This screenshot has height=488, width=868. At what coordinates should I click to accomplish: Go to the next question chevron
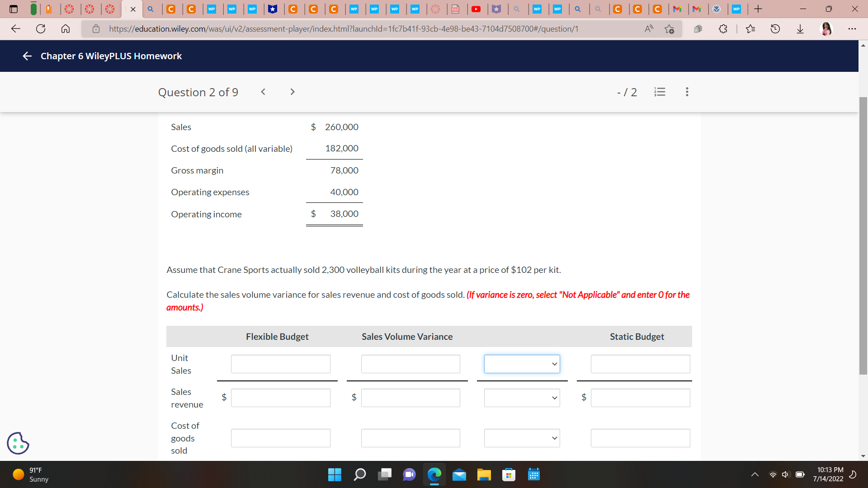pos(292,92)
